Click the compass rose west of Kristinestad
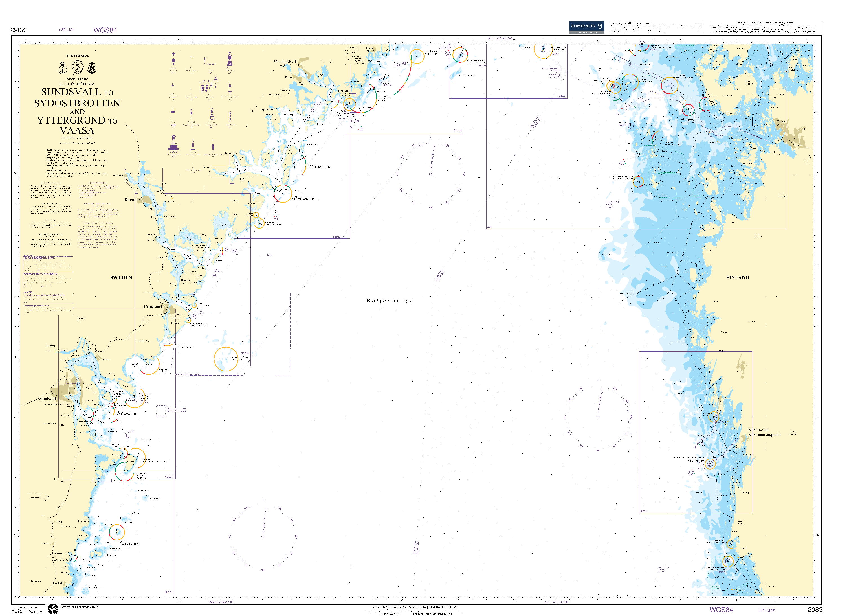 [598, 418]
